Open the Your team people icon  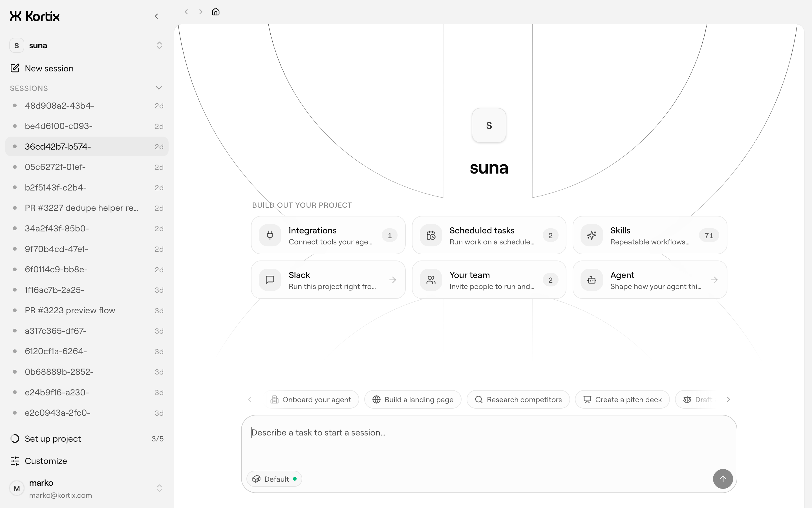(431, 280)
